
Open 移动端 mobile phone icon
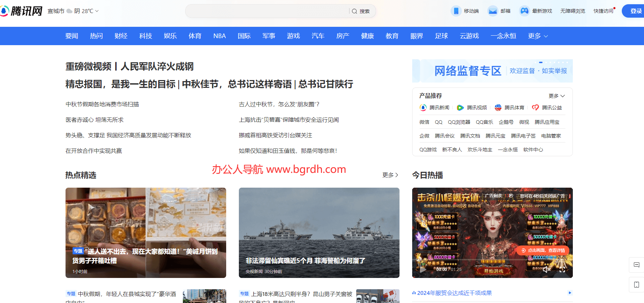click(x=456, y=11)
